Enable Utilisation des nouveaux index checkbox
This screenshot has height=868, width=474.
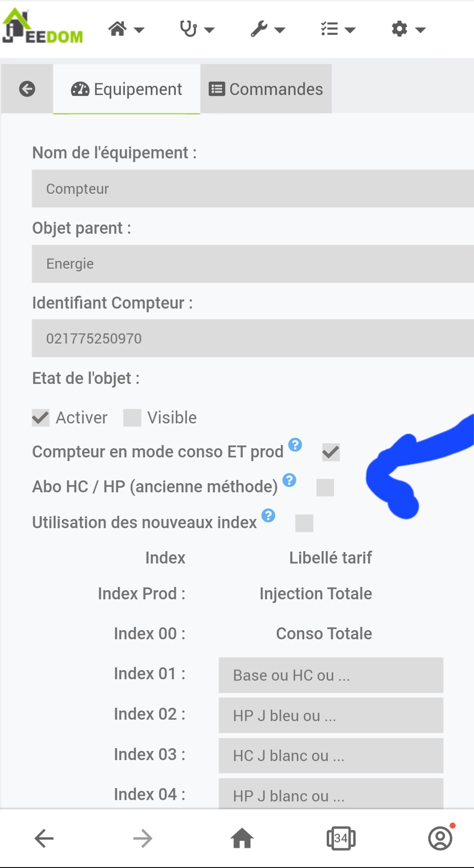(304, 523)
